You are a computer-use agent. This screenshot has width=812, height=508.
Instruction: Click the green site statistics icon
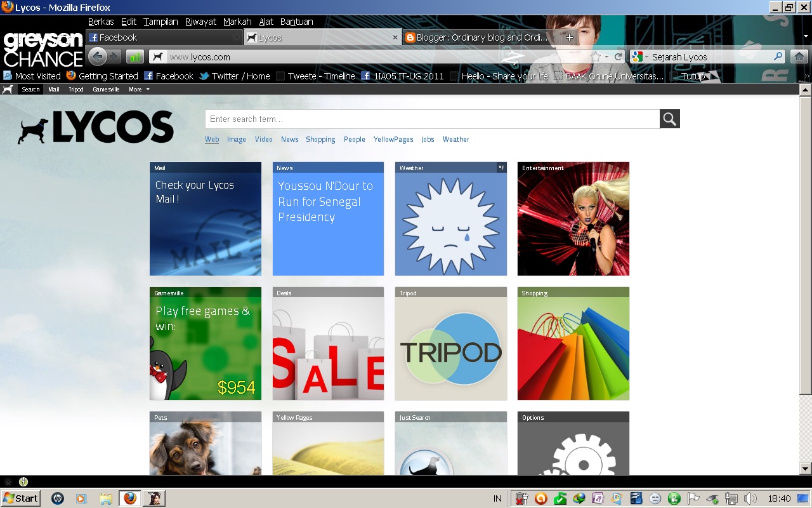[134, 57]
